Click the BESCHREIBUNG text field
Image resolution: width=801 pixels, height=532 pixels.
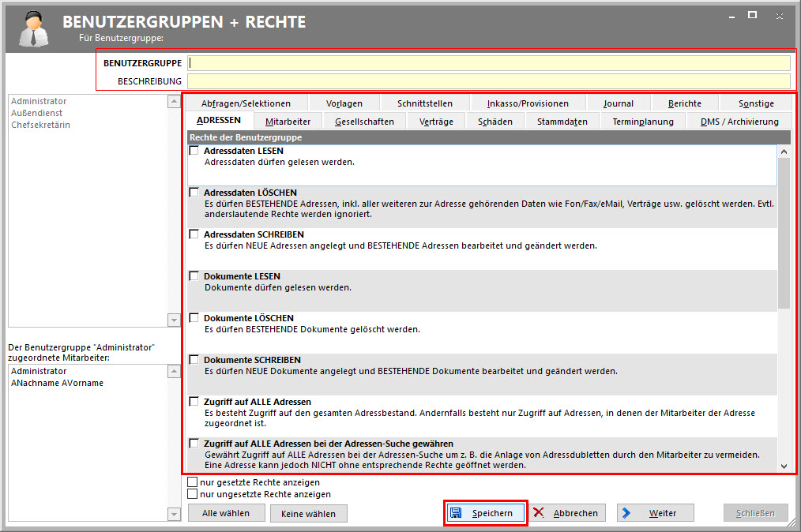pos(488,81)
